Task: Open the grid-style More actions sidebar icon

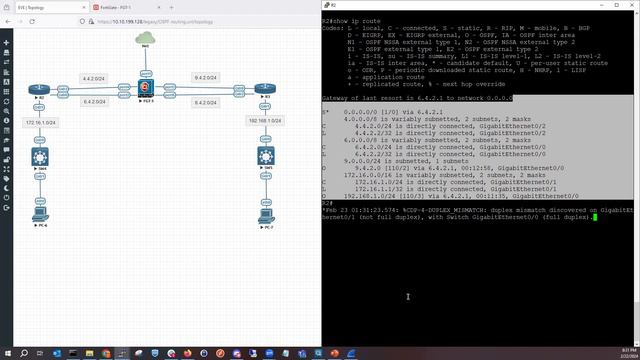Action: (x=6, y=91)
